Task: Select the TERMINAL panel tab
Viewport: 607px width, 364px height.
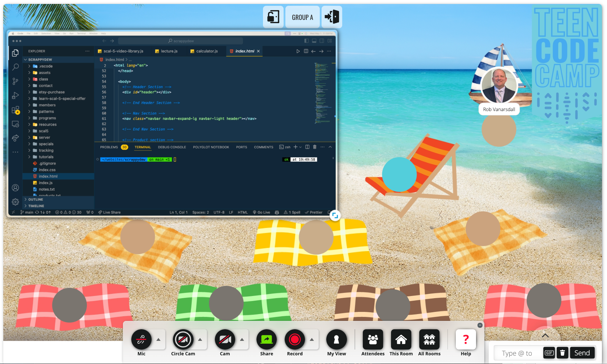Action: point(143,147)
